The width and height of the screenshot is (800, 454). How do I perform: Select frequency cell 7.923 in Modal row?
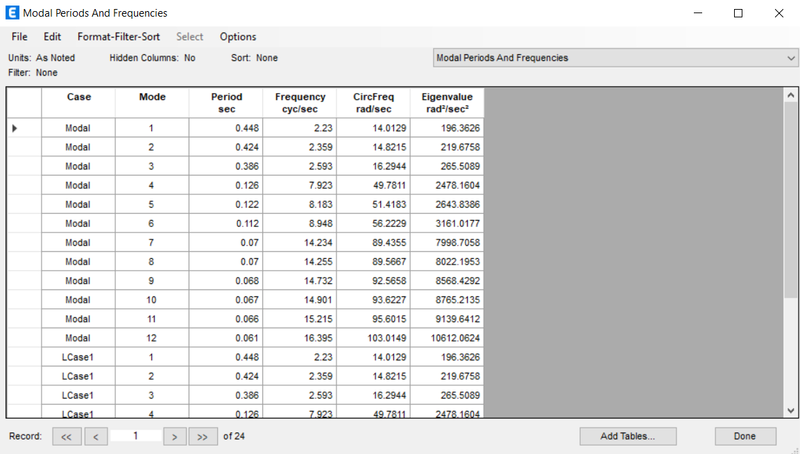pos(300,186)
